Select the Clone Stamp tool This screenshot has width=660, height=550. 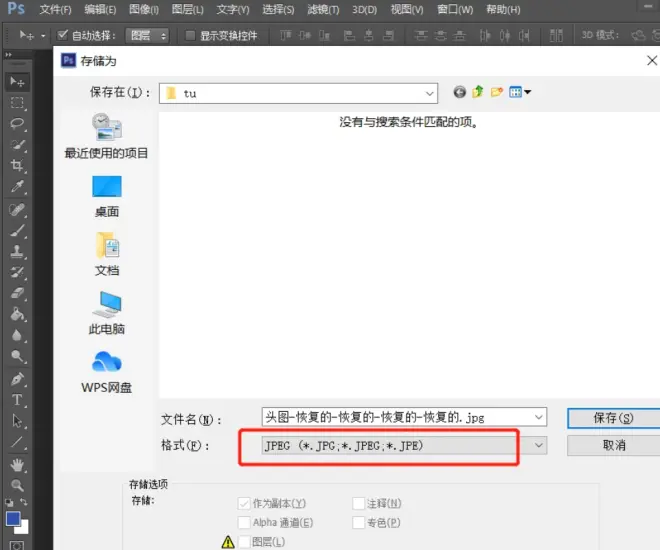coord(17,251)
